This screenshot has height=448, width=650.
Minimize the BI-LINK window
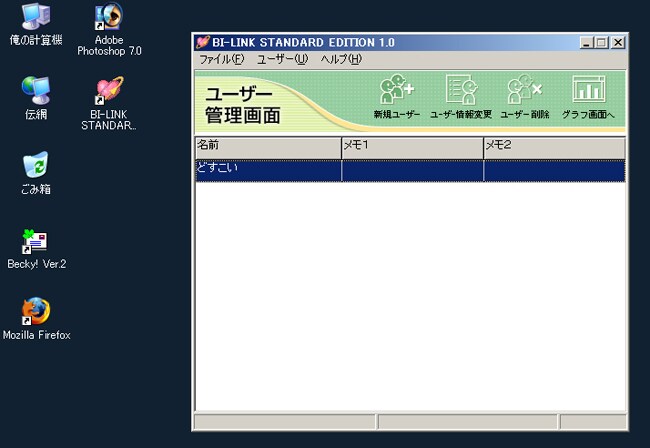pyautogui.click(x=586, y=43)
